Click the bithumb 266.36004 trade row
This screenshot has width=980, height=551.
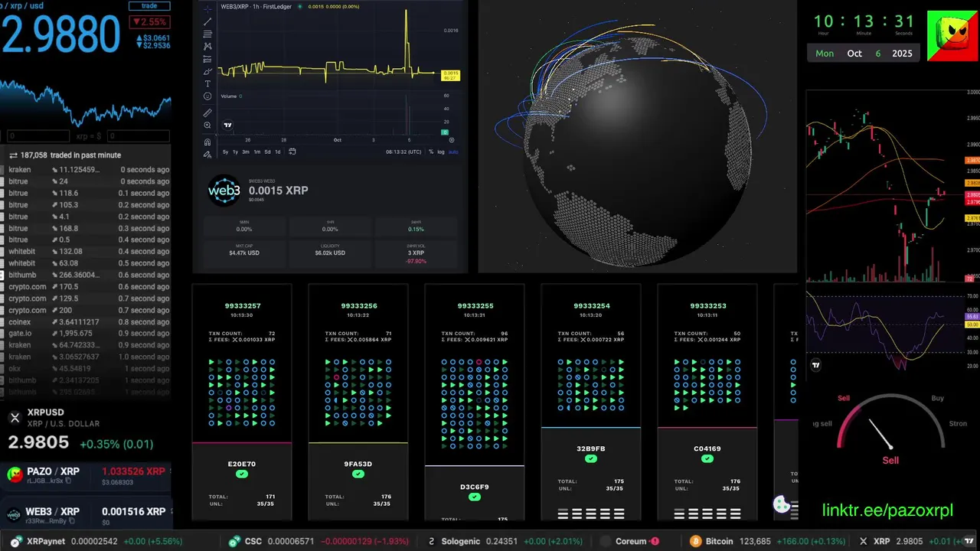click(85, 275)
